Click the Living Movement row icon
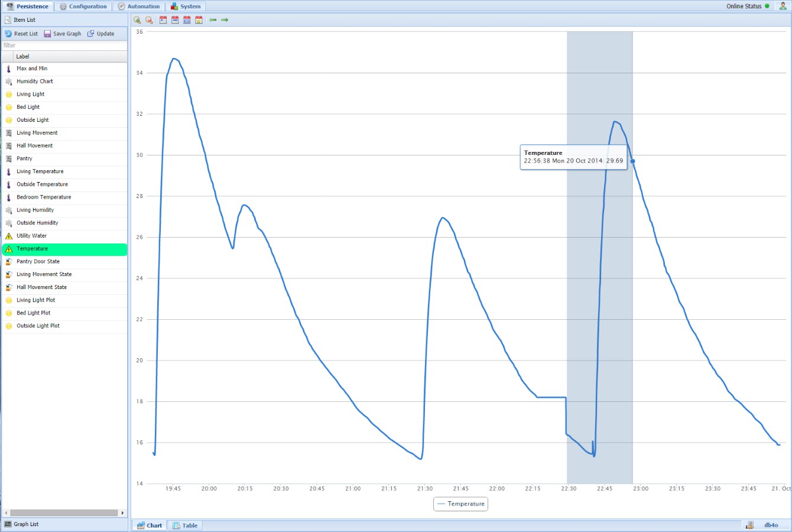Screen dimensions: 792x532 (x=8, y=133)
